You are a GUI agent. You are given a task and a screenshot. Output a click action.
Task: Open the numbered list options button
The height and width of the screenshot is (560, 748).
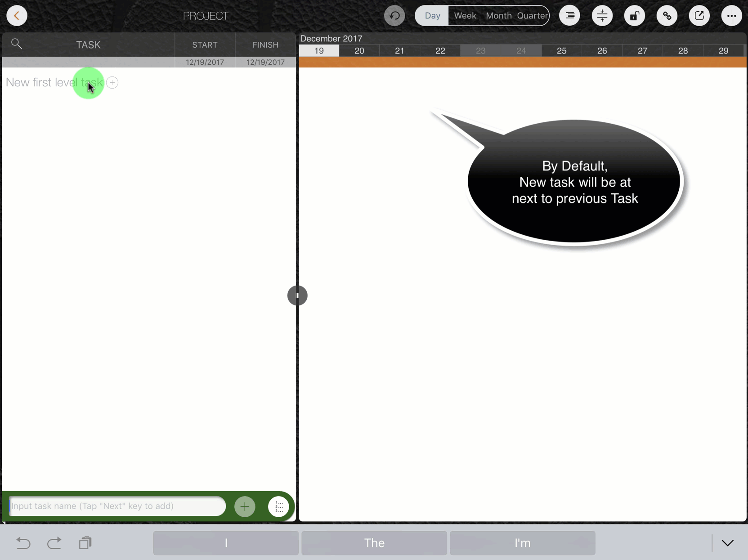278,506
